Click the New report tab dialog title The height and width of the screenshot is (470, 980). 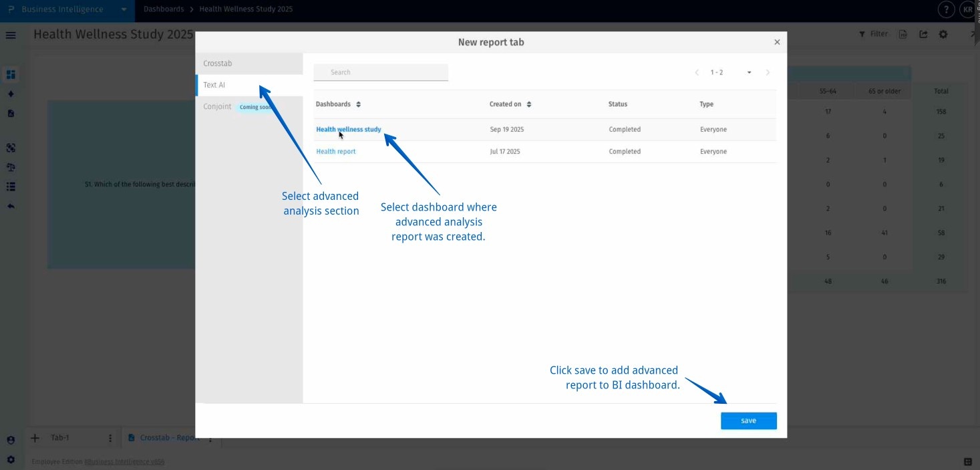click(x=491, y=42)
